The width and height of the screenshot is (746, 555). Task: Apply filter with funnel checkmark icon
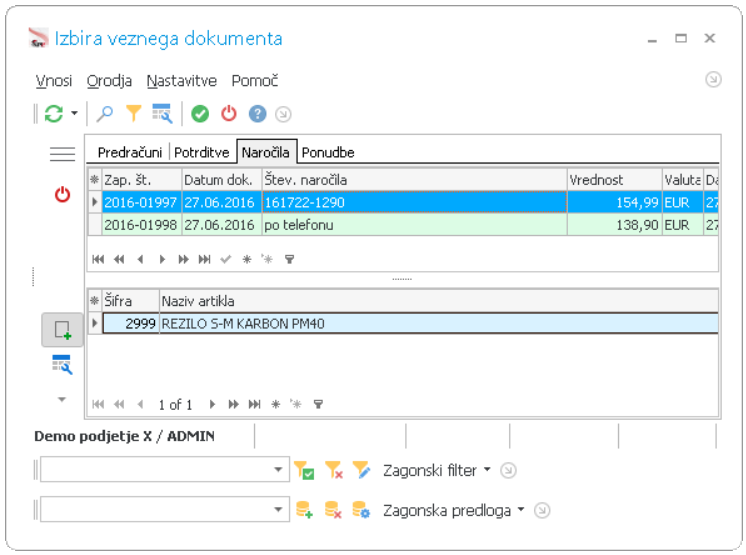(304, 470)
